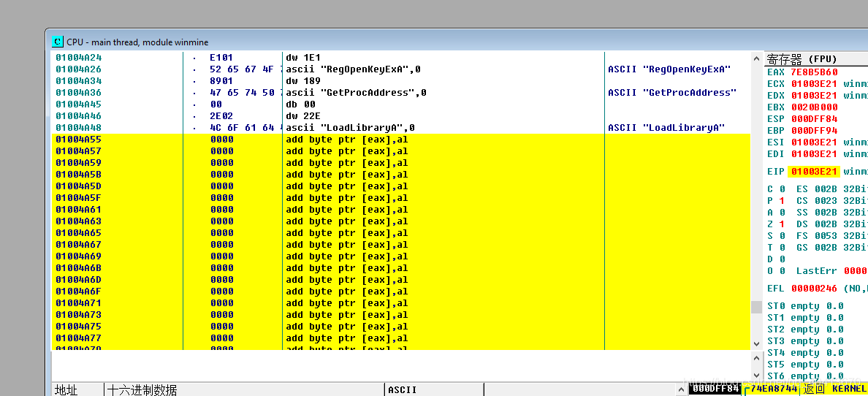Click the LastErr entry in registers
The height and width of the screenshot is (396, 868).
pyautogui.click(x=831, y=270)
